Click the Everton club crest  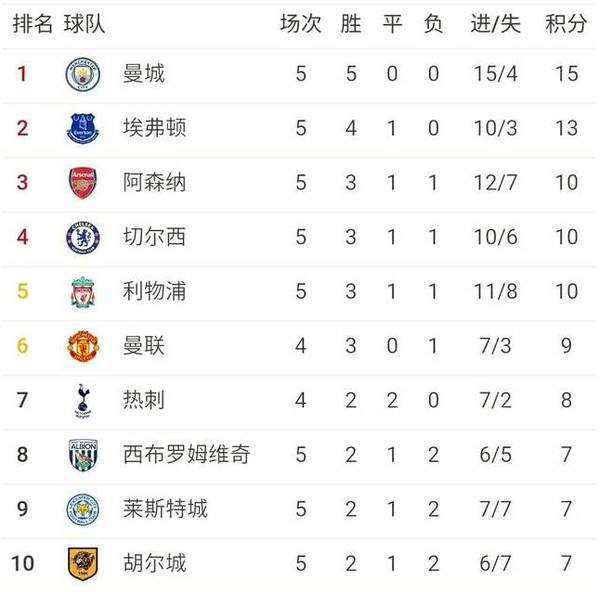[82, 129]
